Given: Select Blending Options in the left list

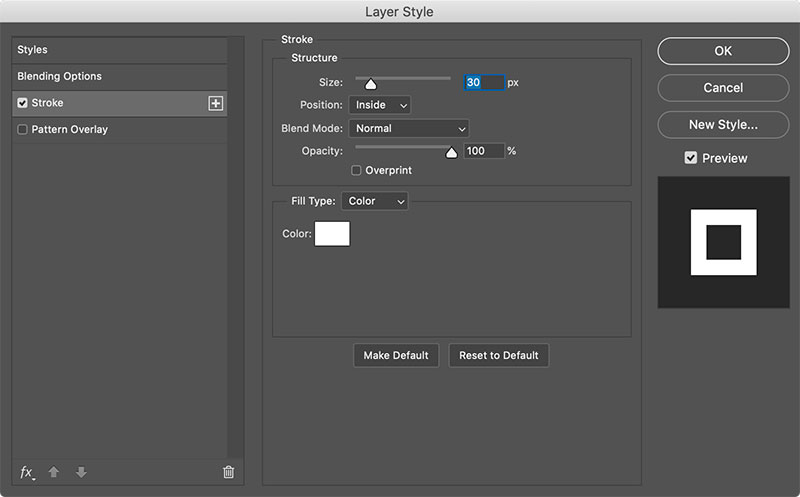Looking at the screenshot, I should 59,77.
